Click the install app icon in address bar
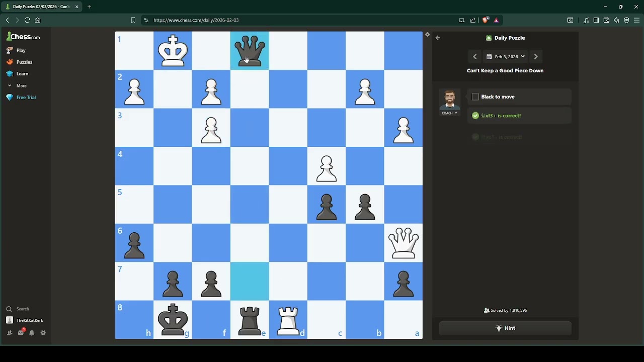Viewport: 644px width, 362px height. pyautogui.click(x=461, y=20)
